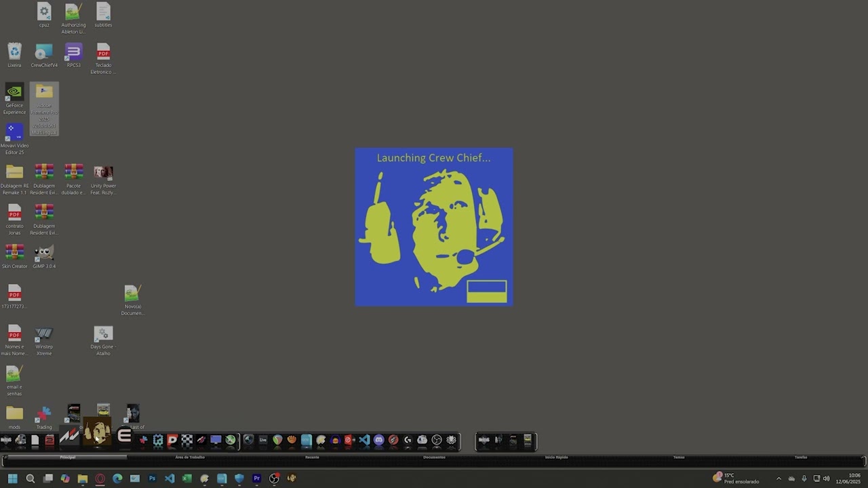The width and height of the screenshot is (868, 488).
Task: Select the Temas shelf tab
Action: tap(679, 457)
